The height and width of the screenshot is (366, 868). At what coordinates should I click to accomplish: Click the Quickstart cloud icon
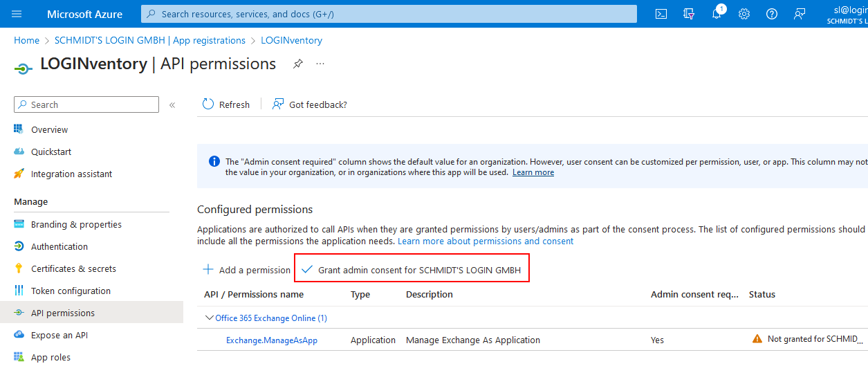tap(19, 152)
